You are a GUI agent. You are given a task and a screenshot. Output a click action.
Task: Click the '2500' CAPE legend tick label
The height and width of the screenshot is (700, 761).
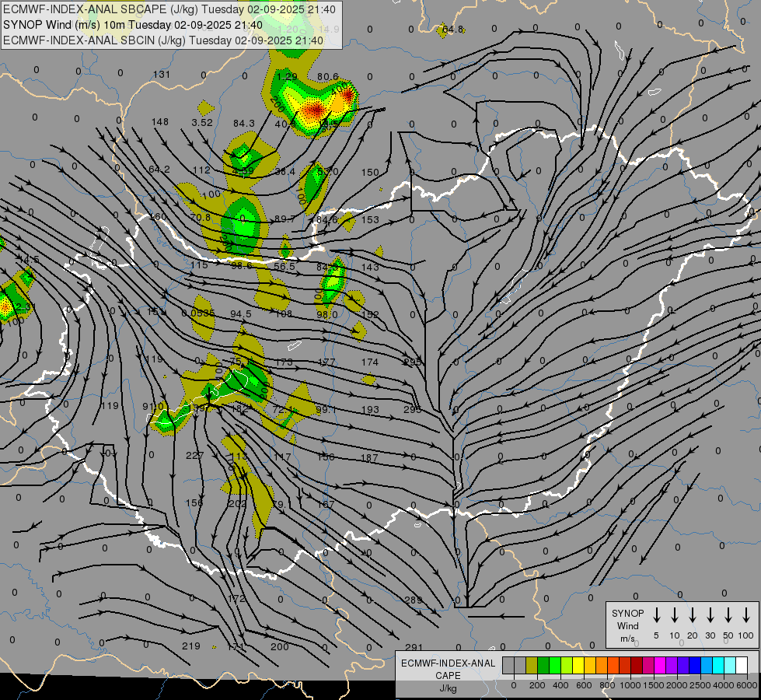tap(700, 685)
